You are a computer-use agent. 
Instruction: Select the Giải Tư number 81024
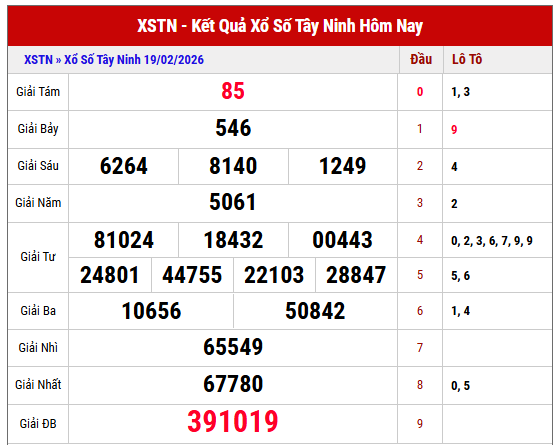(x=124, y=240)
